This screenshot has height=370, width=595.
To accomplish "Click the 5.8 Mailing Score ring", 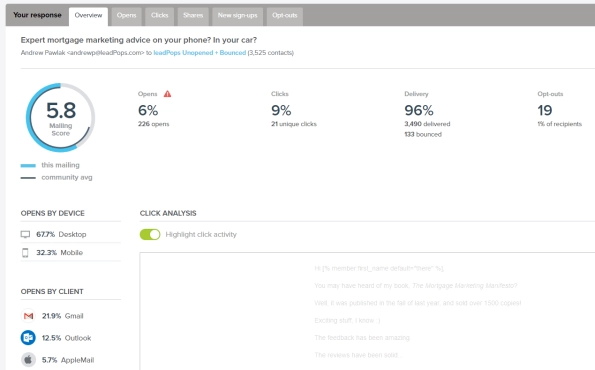I will pos(60,118).
